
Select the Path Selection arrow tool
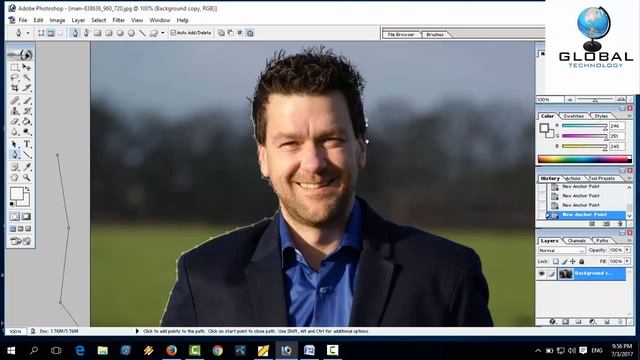15,144
